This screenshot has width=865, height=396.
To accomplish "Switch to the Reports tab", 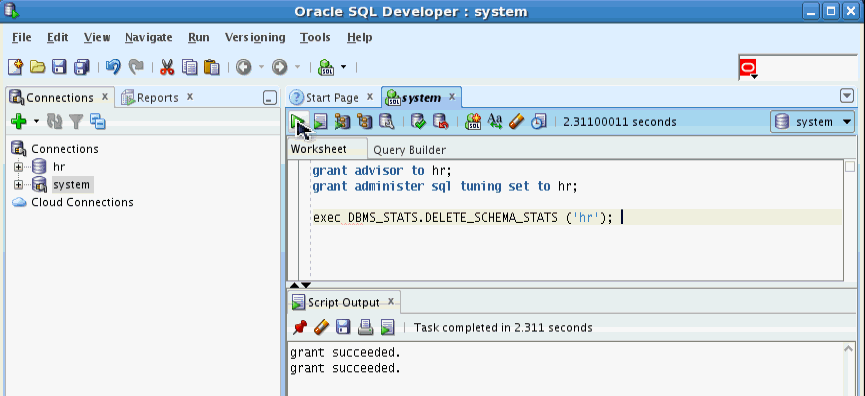I will 157,98.
